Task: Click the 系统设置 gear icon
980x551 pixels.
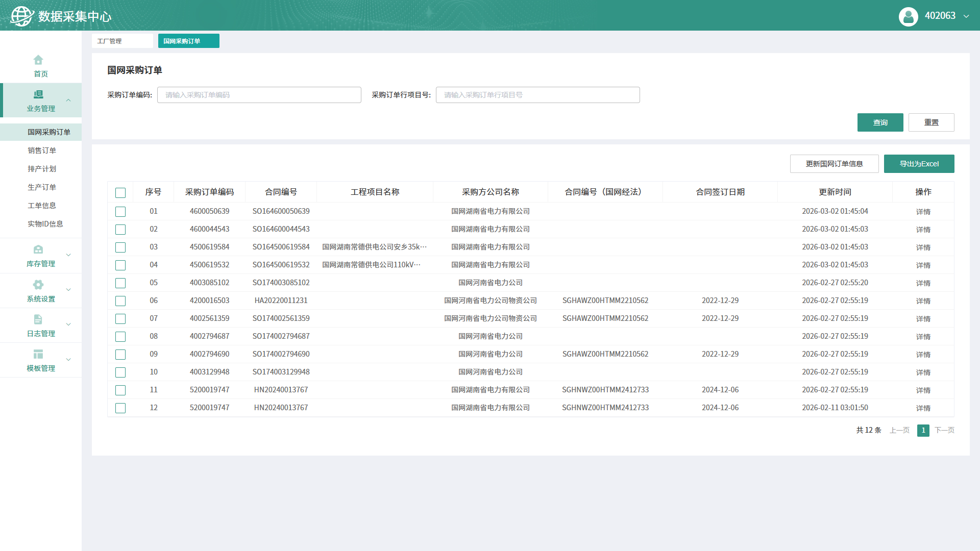Action: (38, 285)
